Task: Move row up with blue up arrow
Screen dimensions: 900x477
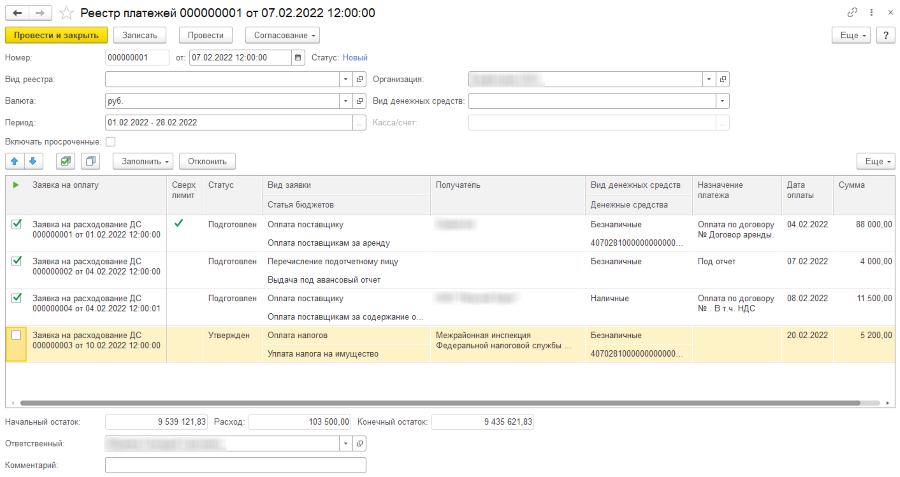Action: [14, 161]
